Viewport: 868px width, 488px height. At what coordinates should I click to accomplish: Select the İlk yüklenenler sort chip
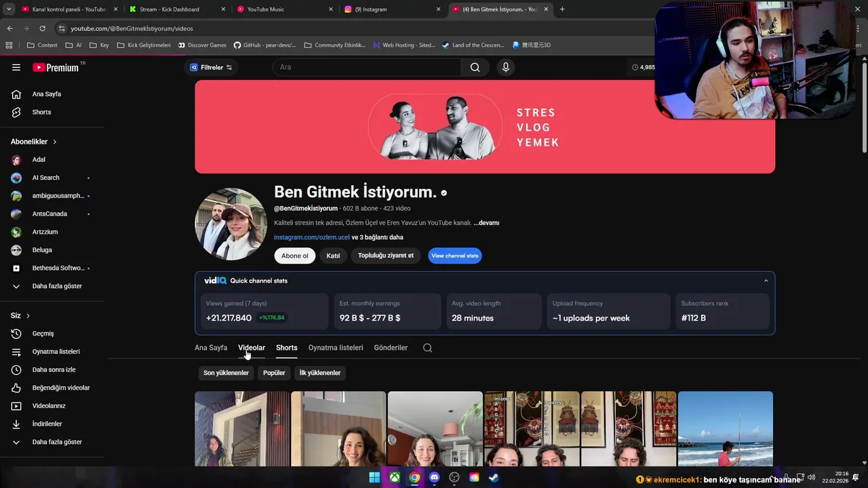click(320, 373)
